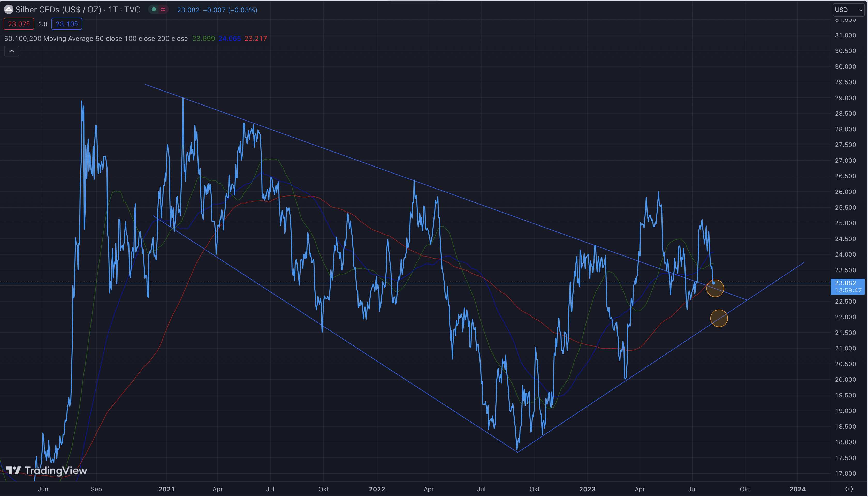Screen dimensions: 868x497
Task: Open the USD currency dropdown
Action: click(x=849, y=10)
